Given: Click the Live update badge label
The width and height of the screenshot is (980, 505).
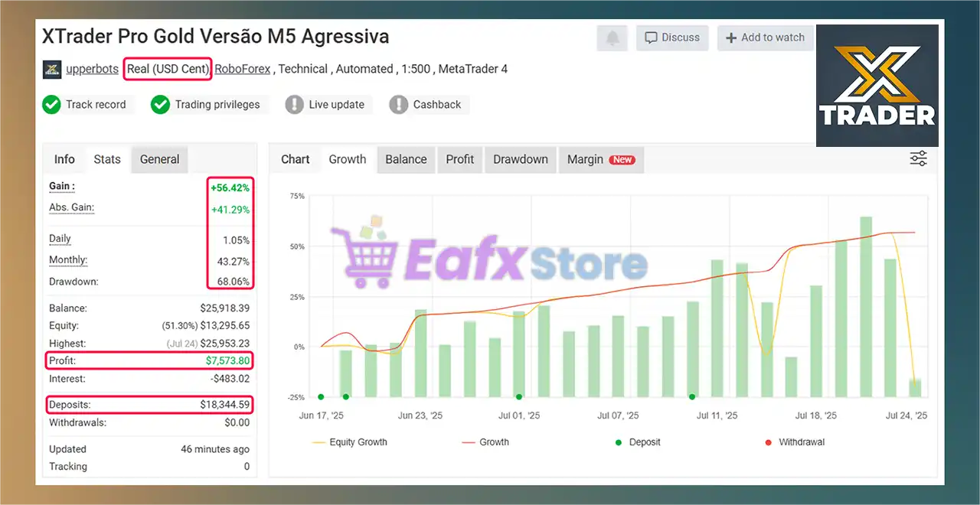Looking at the screenshot, I should pyautogui.click(x=337, y=105).
